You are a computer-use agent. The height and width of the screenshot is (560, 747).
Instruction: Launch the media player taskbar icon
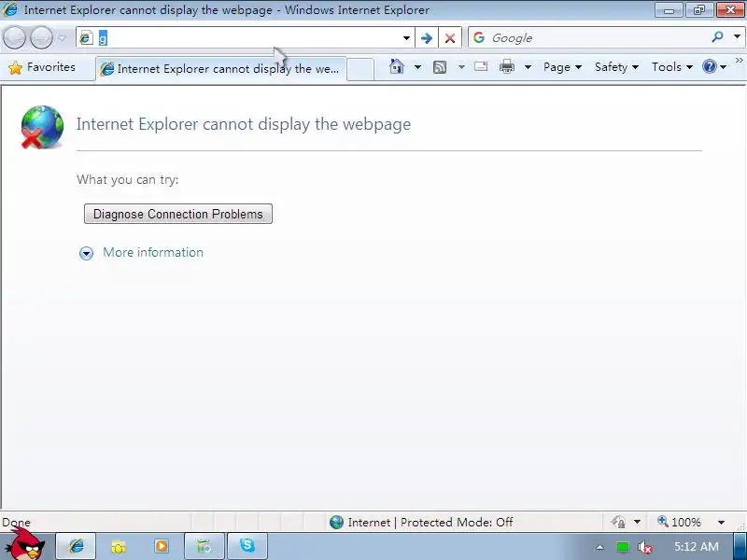click(x=162, y=546)
